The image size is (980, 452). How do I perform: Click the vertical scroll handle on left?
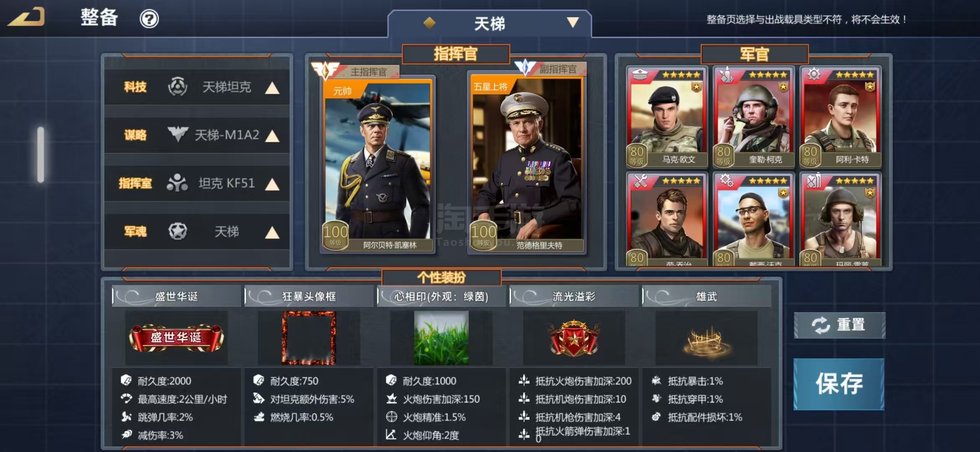[x=41, y=154]
